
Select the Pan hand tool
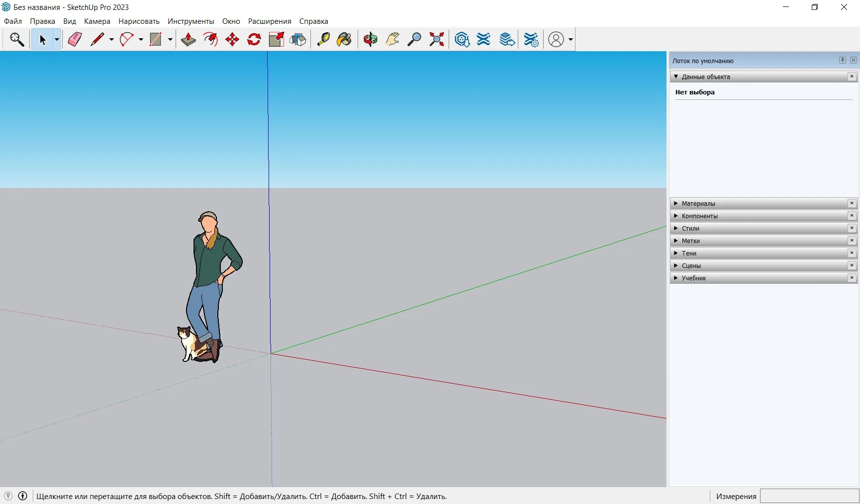coord(392,39)
